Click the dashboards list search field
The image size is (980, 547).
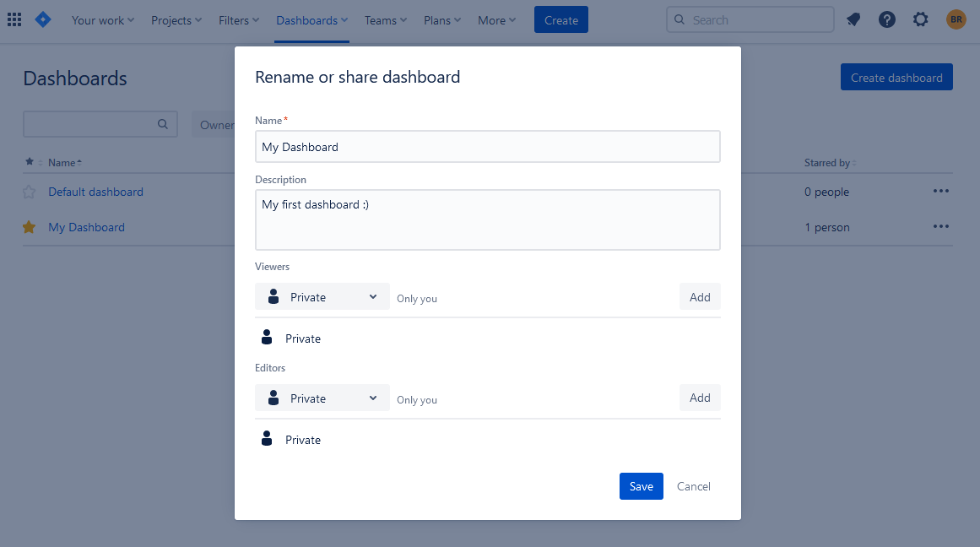click(x=100, y=124)
